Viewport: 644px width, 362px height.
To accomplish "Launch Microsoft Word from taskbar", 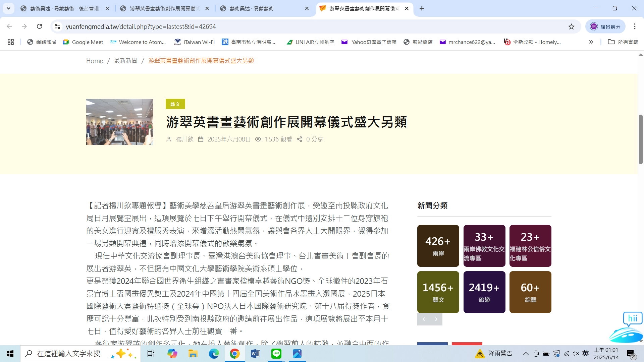I will coord(255,354).
